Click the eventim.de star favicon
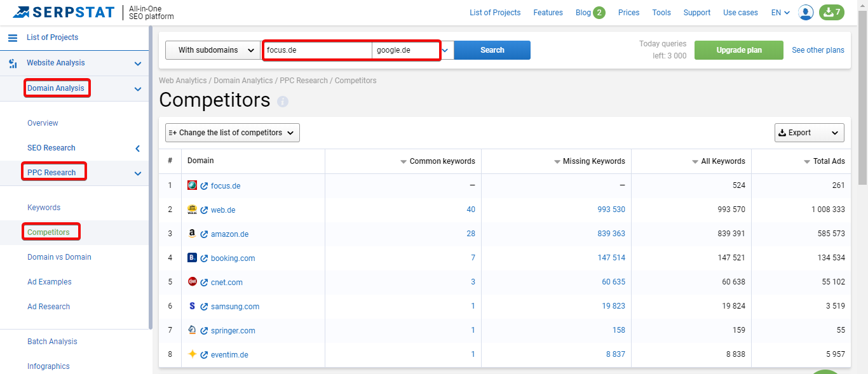The image size is (868, 374). click(192, 354)
